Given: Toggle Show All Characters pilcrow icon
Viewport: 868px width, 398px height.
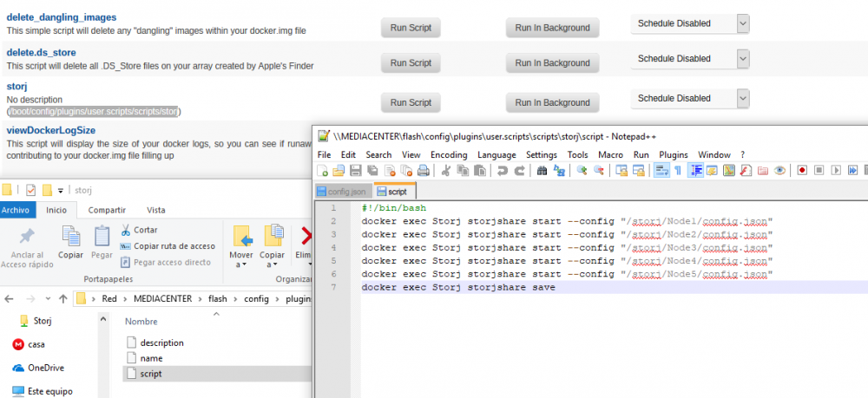Looking at the screenshot, I should (x=678, y=170).
